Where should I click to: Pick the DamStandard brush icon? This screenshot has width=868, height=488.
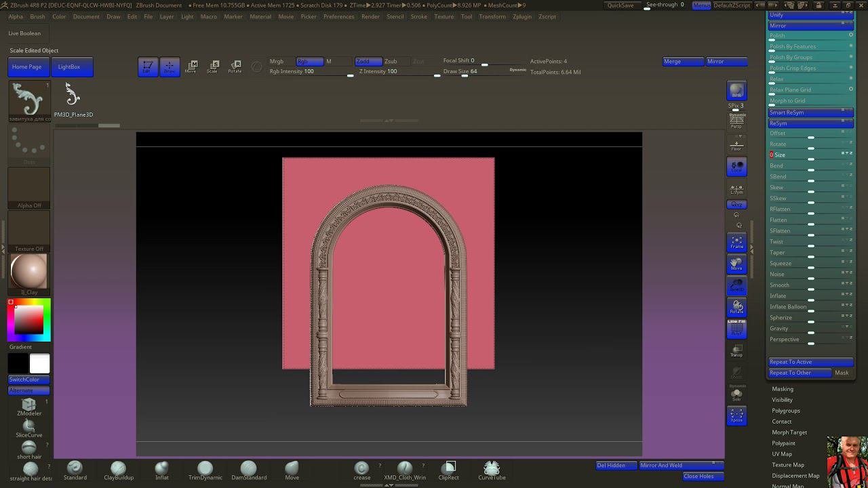point(249,469)
